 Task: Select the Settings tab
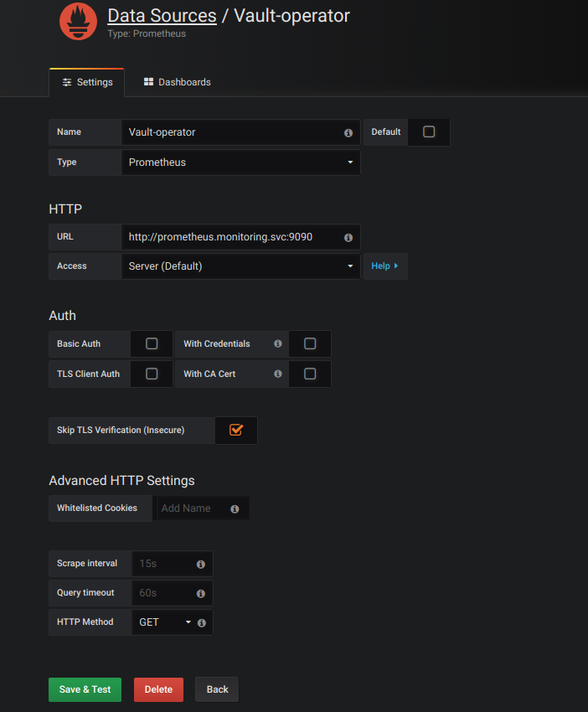tap(87, 82)
